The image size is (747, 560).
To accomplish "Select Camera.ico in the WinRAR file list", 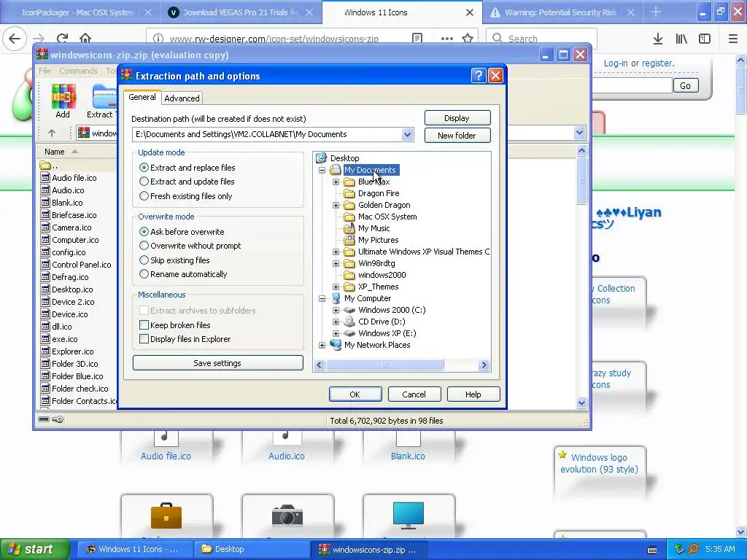I will click(x=71, y=227).
